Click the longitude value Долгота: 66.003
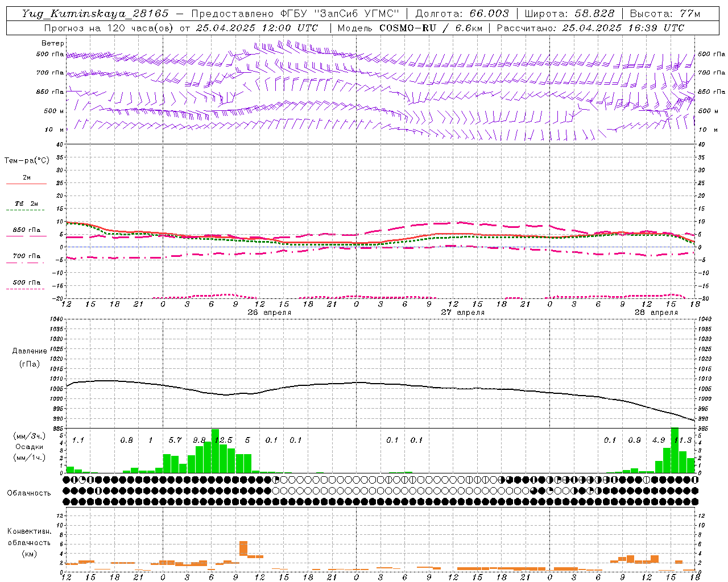Screen dimensions: 728x582 pyautogui.click(x=462, y=14)
